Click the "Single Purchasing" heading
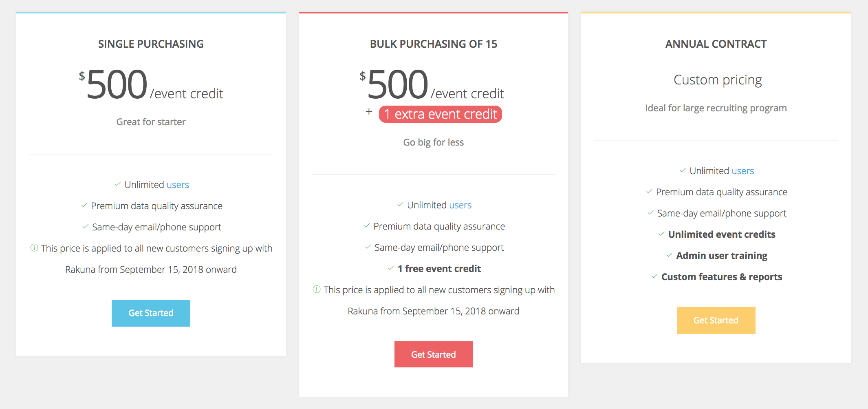Viewport: 868px width, 409px height. 151,44
